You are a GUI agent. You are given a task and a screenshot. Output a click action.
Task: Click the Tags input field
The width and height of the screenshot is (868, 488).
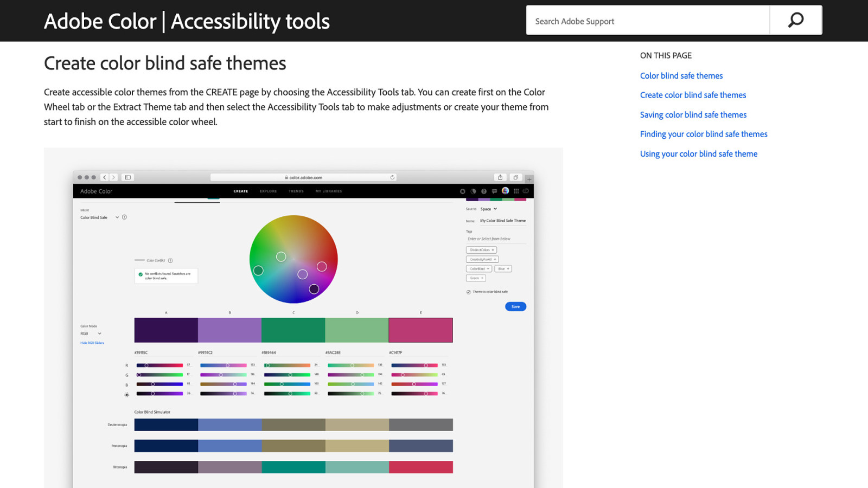pyautogui.click(x=496, y=239)
